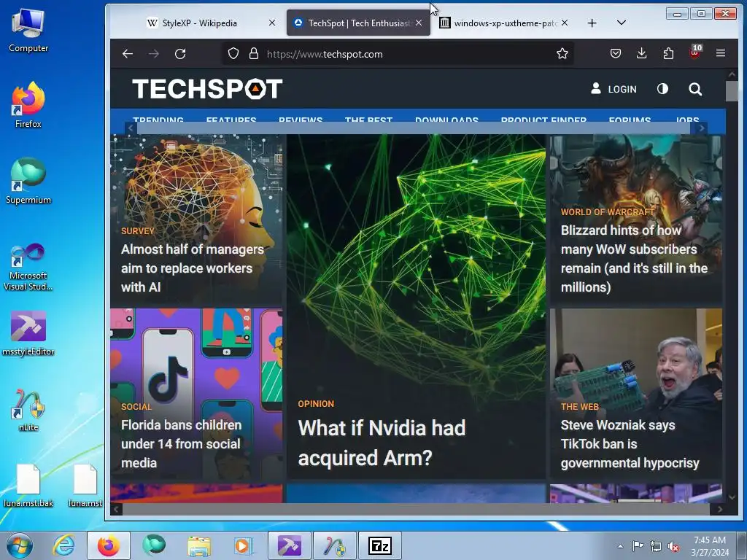Open the TechSpot search magnifier
This screenshot has height=560, width=747.
pos(695,89)
